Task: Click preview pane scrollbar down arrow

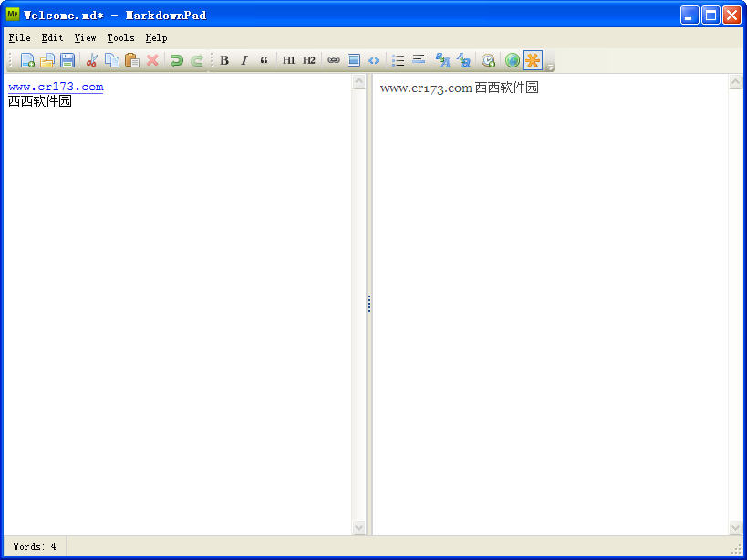Action: [x=735, y=527]
